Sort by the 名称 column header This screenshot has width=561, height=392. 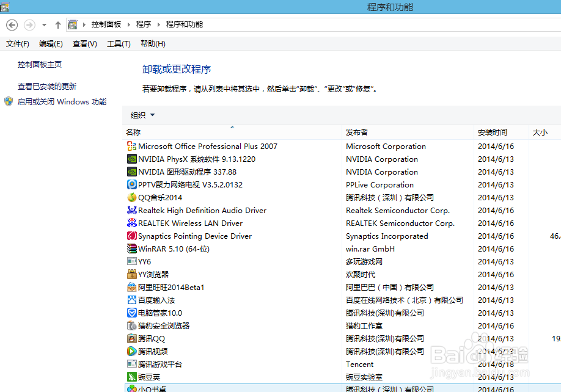(x=232, y=132)
